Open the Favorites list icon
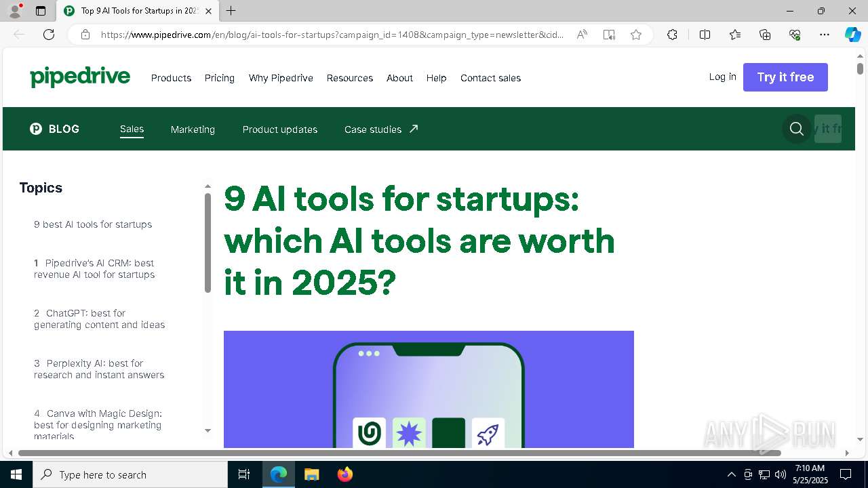Image resolution: width=868 pixels, height=488 pixels. (x=735, y=35)
